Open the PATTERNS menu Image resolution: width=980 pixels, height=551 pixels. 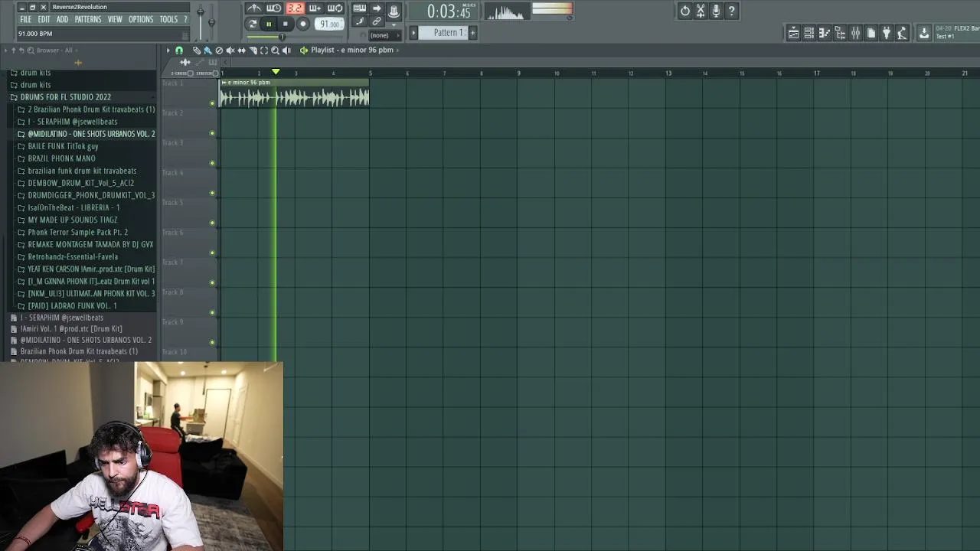coord(88,20)
